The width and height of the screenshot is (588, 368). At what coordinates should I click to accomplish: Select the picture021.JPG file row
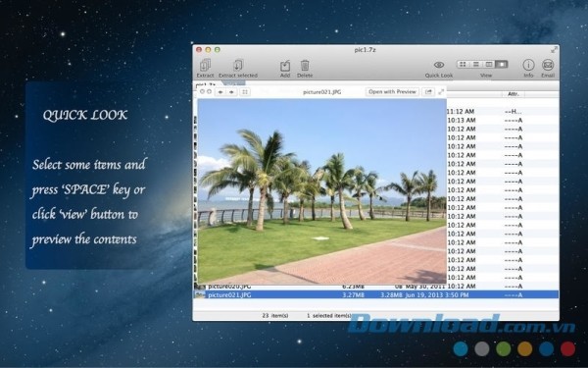375,294
